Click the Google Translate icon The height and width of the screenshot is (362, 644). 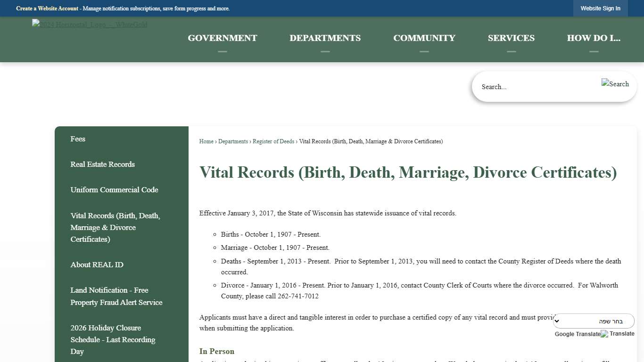pos(604,334)
